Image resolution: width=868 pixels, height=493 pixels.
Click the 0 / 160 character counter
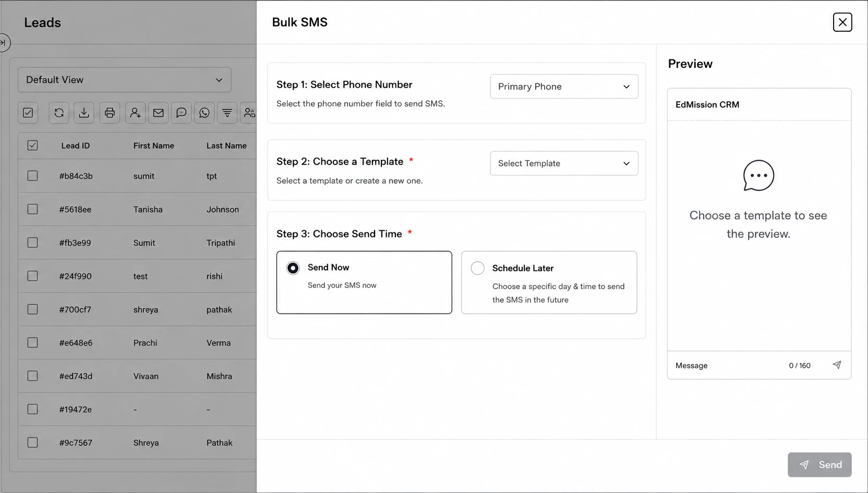[800, 365]
